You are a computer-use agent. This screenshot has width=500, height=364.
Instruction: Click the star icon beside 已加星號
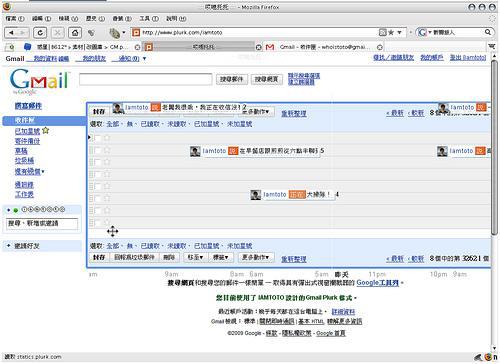46,130
